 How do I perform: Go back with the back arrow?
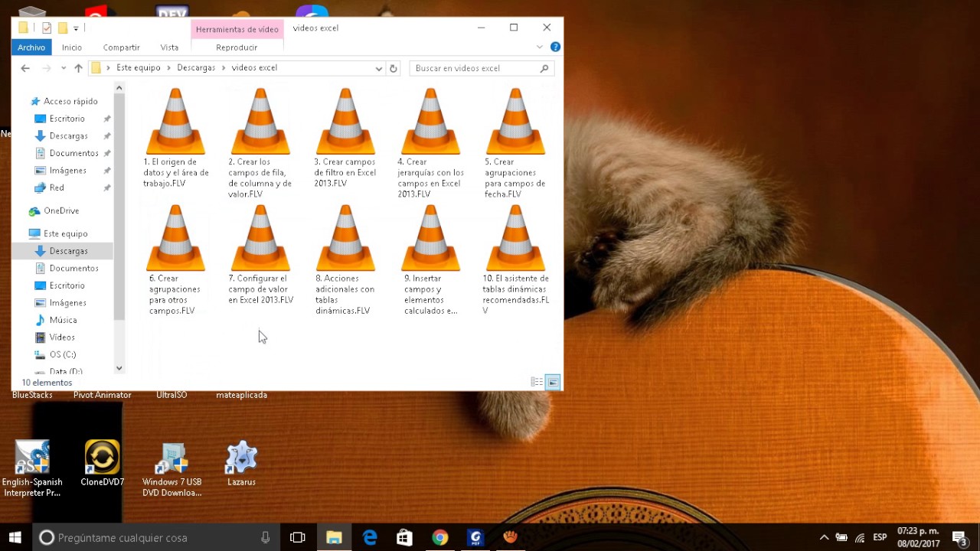click(x=25, y=68)
